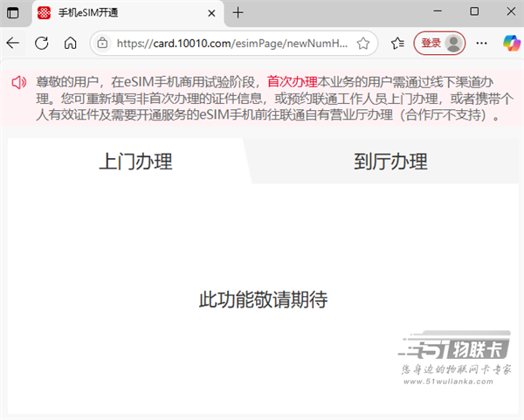Click the notice speaker icon
Viewport: 524px width, 420px height.
point(18,82)
